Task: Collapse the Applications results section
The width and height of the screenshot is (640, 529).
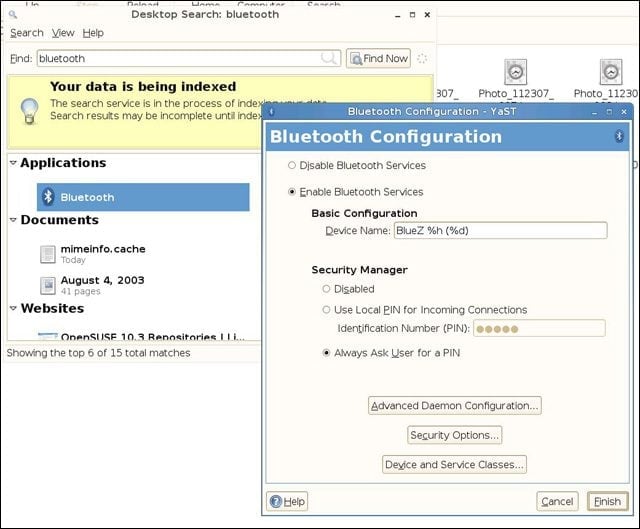Action: tap(13, 163)
